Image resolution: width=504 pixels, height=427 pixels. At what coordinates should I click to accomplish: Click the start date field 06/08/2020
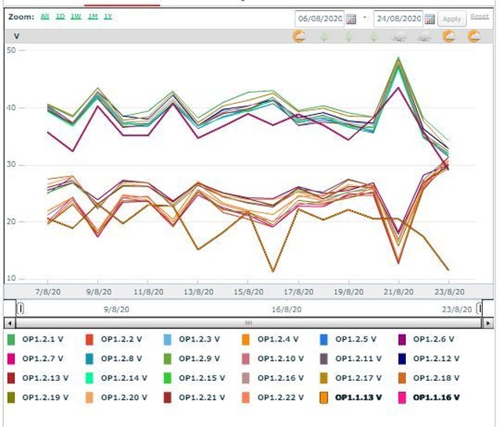coord(320,19)
